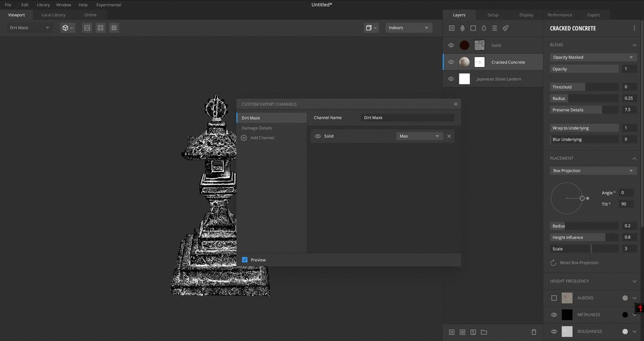Image resolution: width=644 pixels, height=341 pixels.
Task: Switch viewport to single image view
Action: 87,27
